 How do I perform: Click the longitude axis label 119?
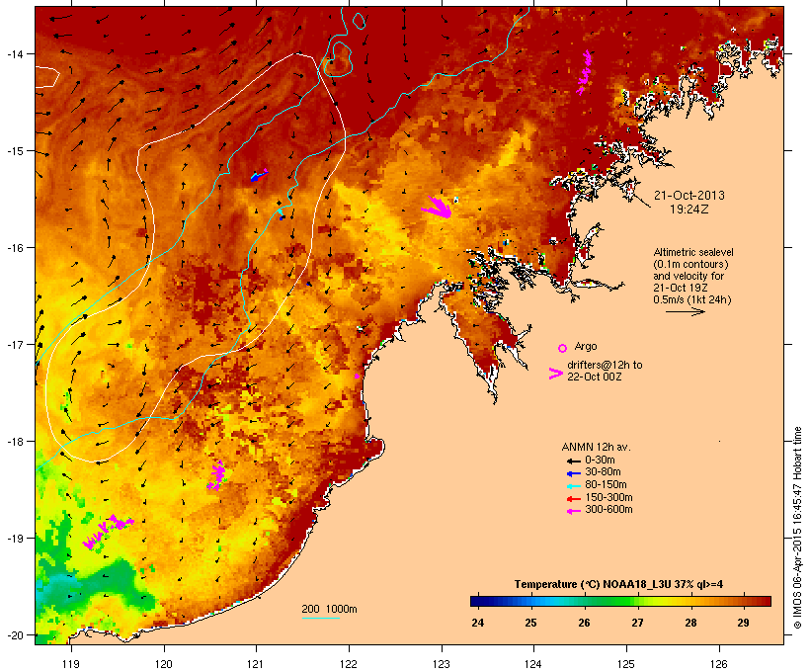pos(71,664)
